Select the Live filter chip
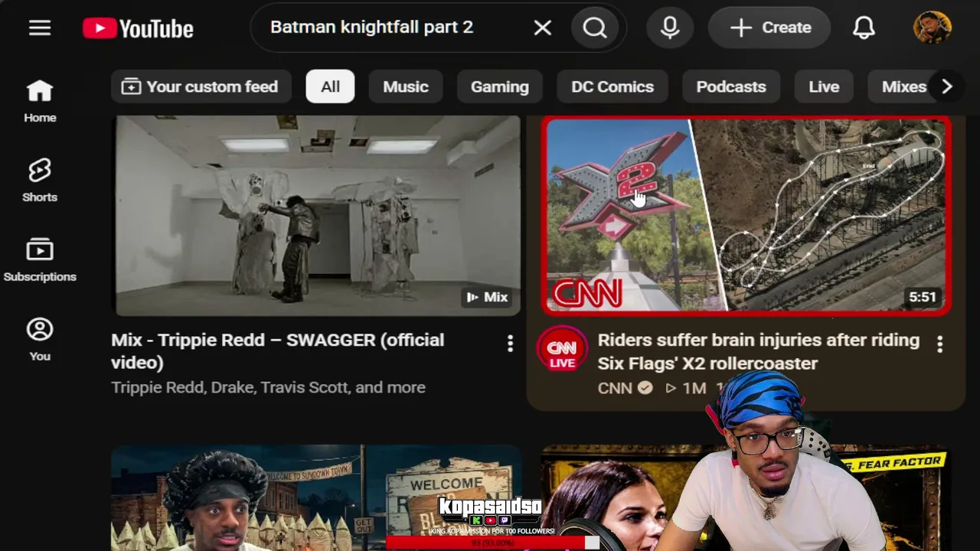 pos(824,86)
